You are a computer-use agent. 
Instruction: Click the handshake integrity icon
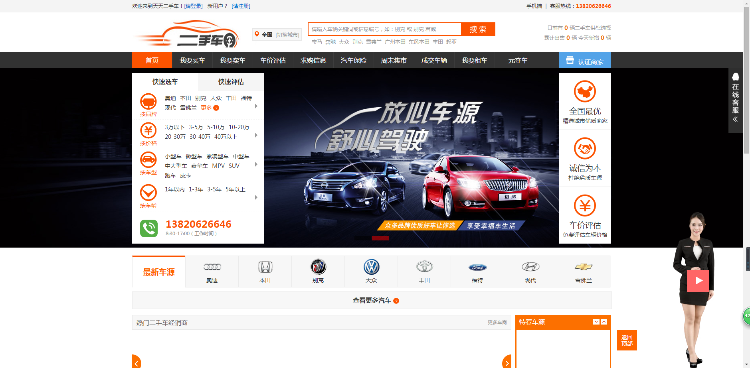click(585, 148)
